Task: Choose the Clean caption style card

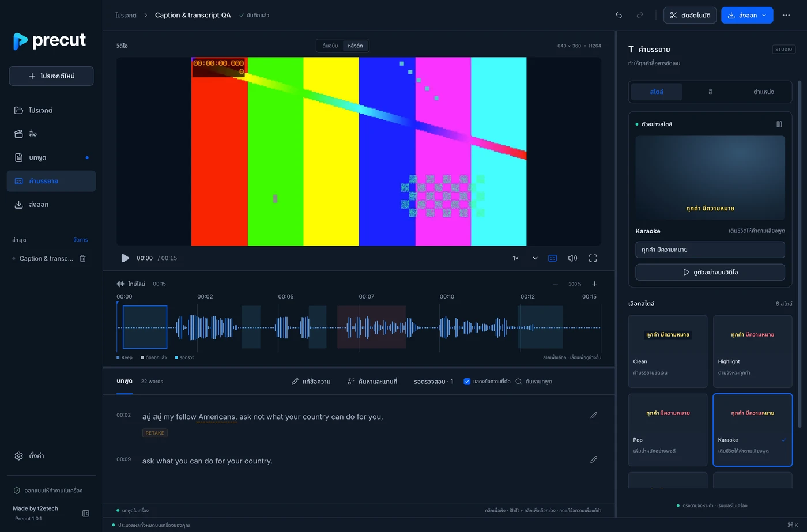Action: coord(668,352)
